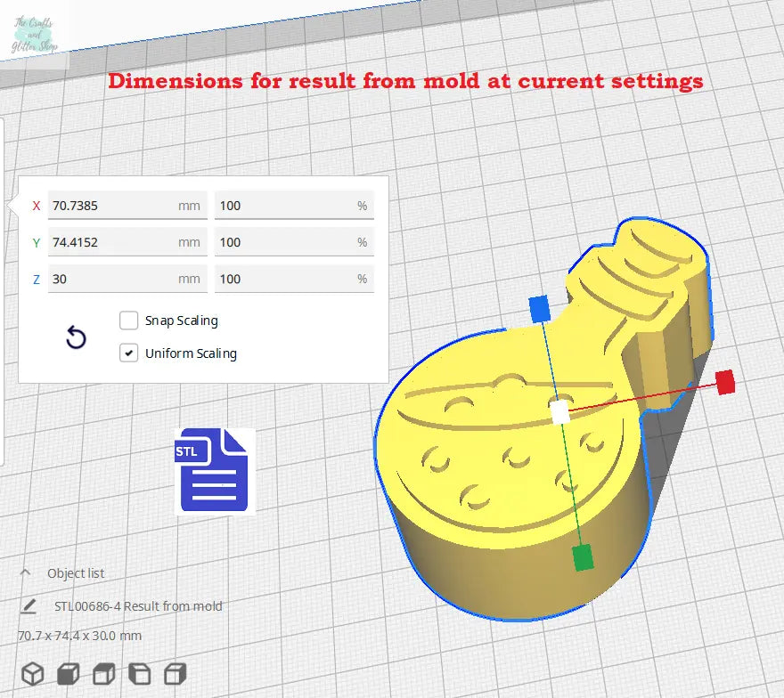Click the Y dimension mm field
The width and height of the screenshot is (784, 698).
pos(111,242)
